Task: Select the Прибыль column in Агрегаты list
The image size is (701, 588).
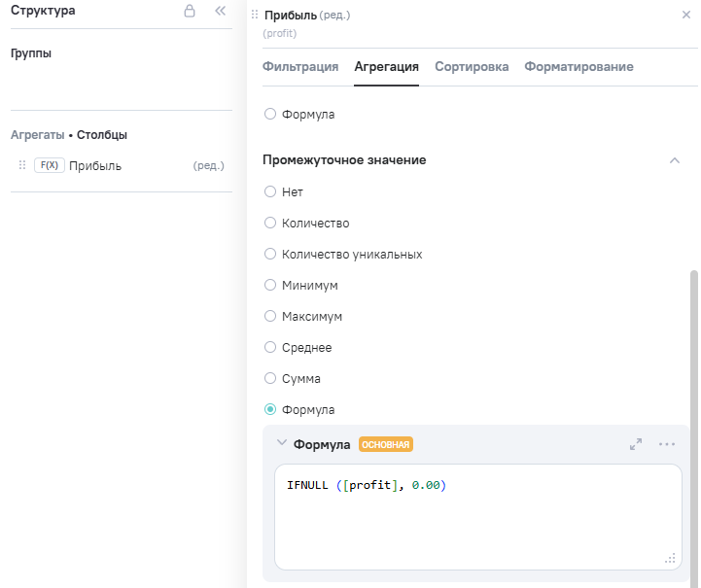Action: click(x=95, y=166)
